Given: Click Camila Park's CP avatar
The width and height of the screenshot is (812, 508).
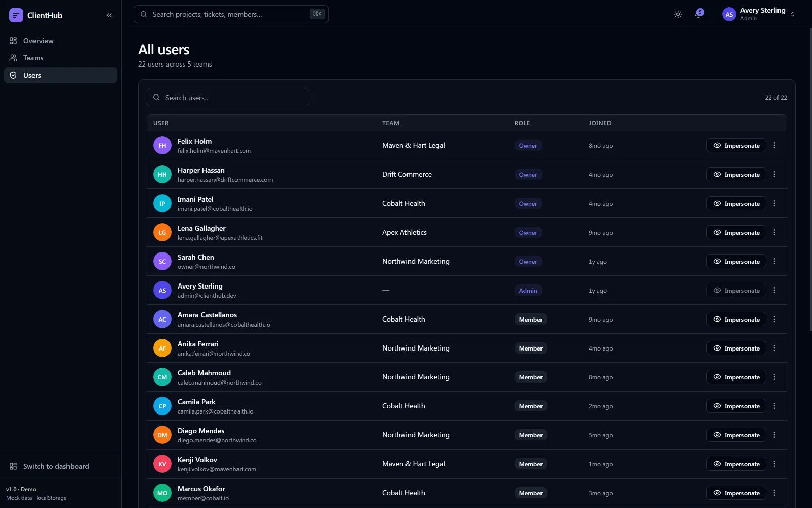Looking at the screenshot, I should point(162,406).
